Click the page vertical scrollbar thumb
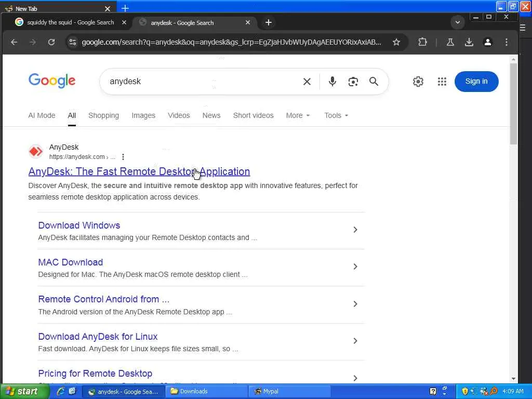 513,103
